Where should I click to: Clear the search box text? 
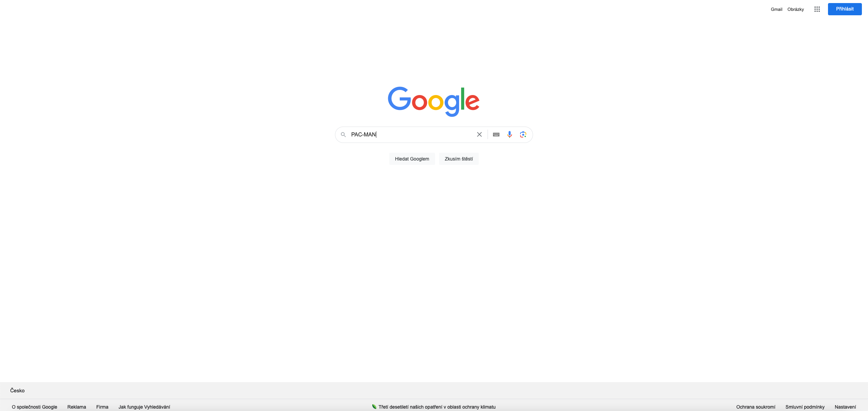pos(479,134)
